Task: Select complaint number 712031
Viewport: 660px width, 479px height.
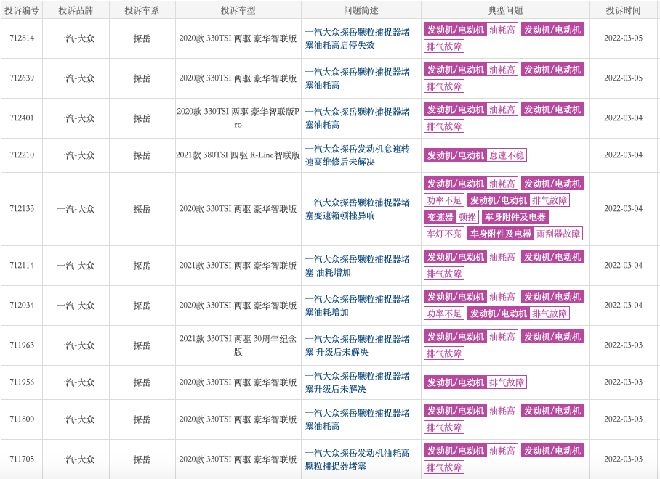Action: pos(21,305)
